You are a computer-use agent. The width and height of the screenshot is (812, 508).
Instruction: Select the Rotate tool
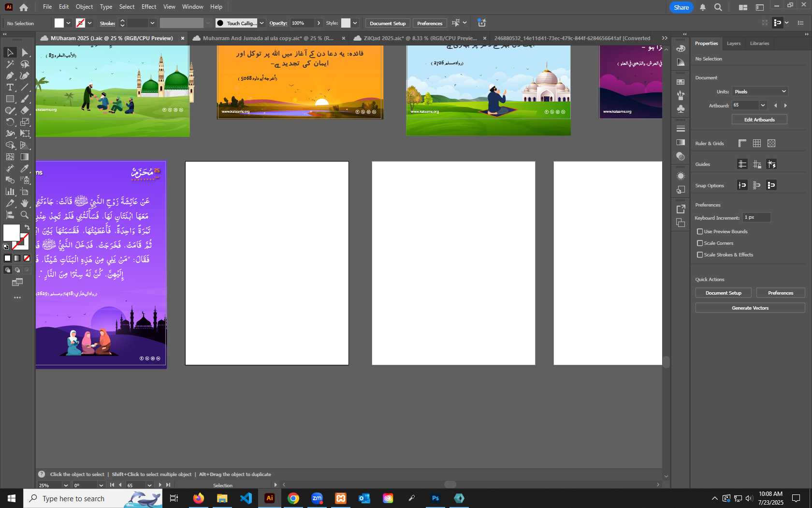[10, 122]
